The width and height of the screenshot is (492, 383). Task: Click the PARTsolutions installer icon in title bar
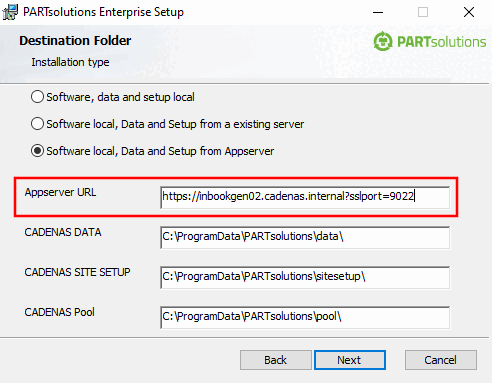pos(10,12)
